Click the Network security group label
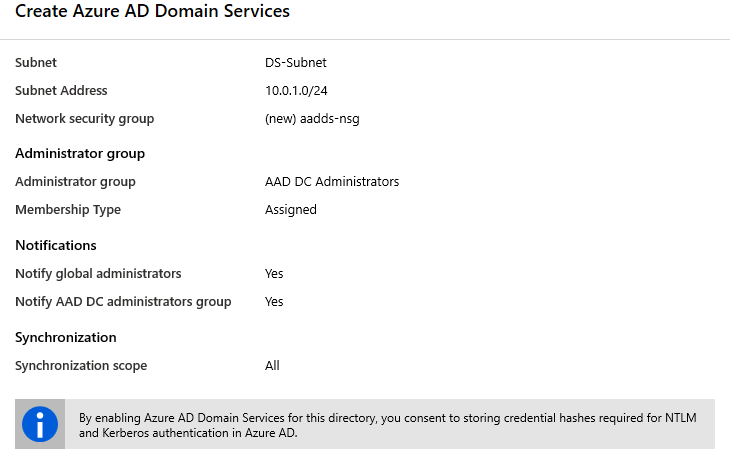The height and width of the screenshot is (461, 730). 85,119
